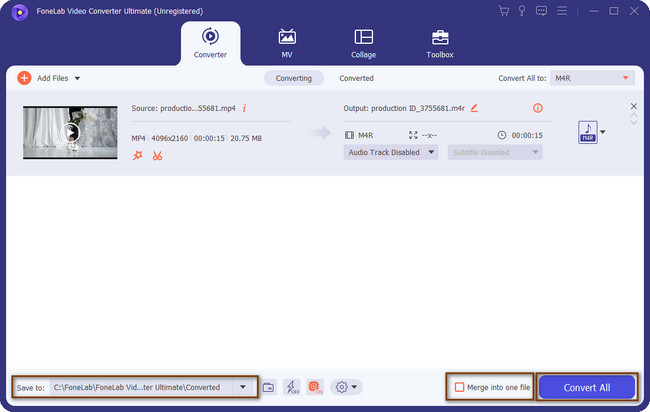Click the settings gear icon
Viewport: 650px width, 412px height.
click(342, 387)
